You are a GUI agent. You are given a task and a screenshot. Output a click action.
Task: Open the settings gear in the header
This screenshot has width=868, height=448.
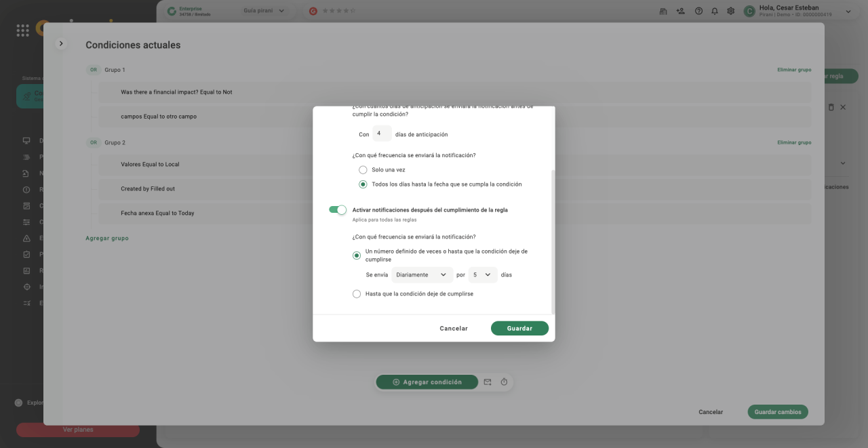click(x=730, y=11)
